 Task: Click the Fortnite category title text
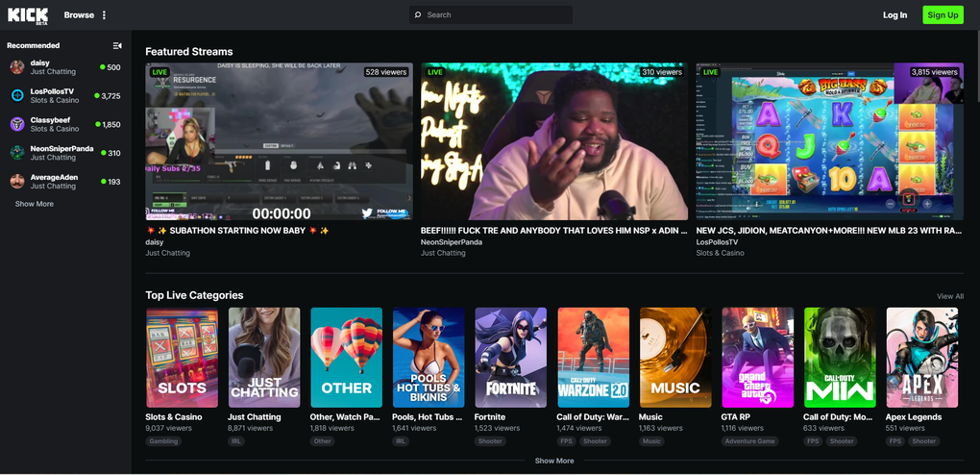[490, 416]
